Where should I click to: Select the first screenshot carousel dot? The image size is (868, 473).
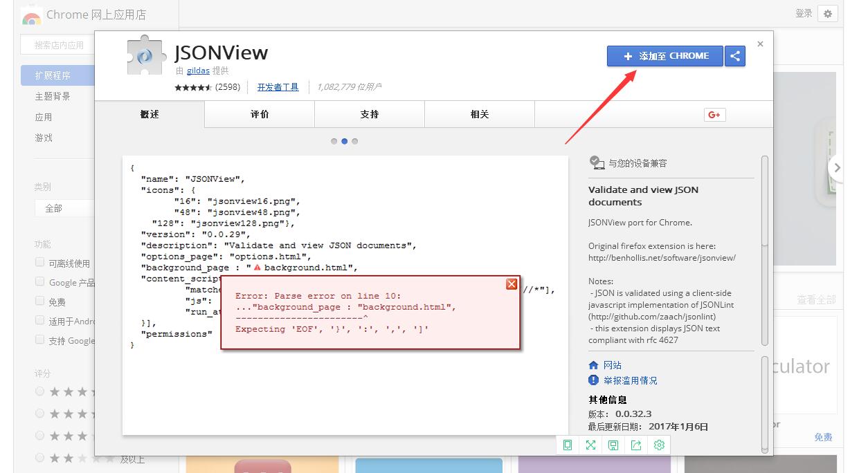click(x=334, y=142)
